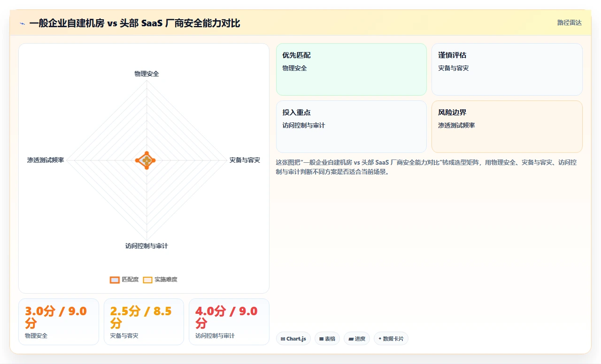The height and width of the screenshot is (364, 601).
Task: Open the 投入重点 card
Action: click(351, 127)
